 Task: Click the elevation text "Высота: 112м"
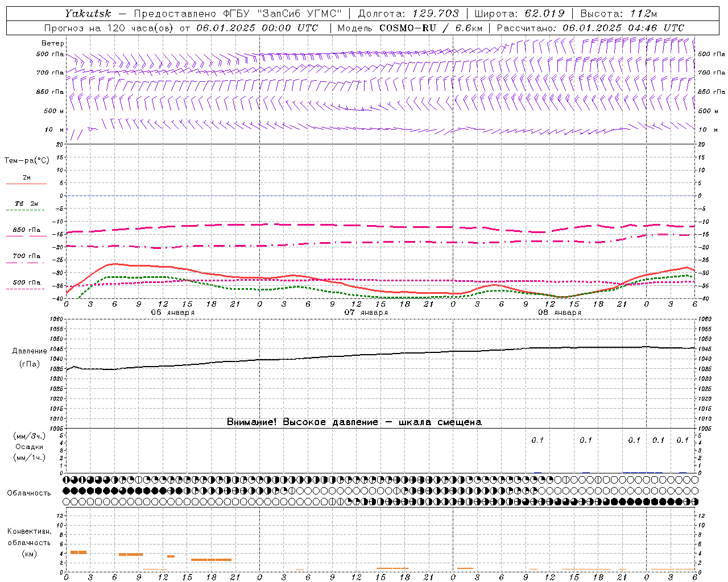(619, 14)
